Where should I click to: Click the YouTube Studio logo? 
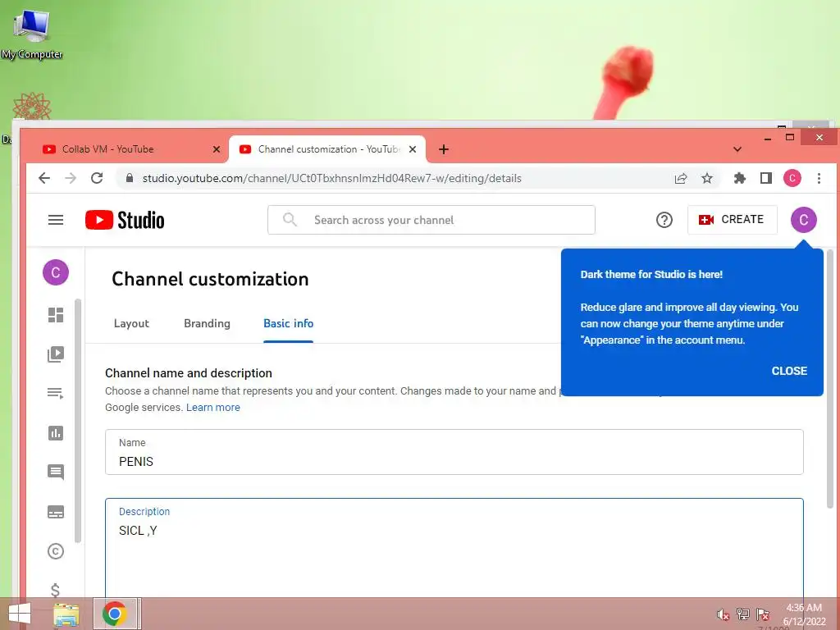pyautogui.click(x=125, y=220)
